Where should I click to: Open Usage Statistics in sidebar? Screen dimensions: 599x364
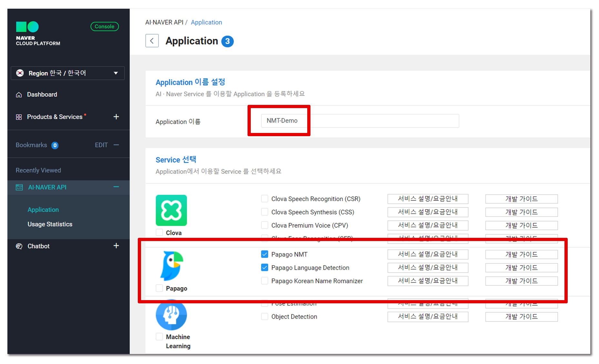click(50, 224)
